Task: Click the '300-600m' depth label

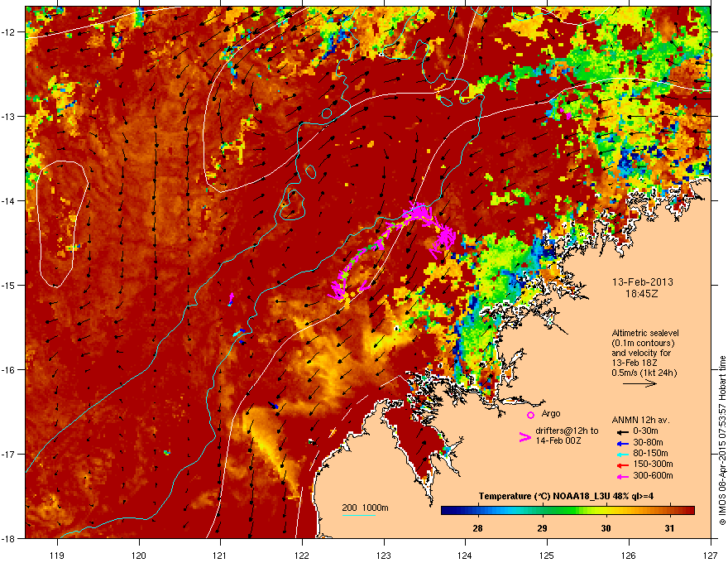Action: (653, 475)
